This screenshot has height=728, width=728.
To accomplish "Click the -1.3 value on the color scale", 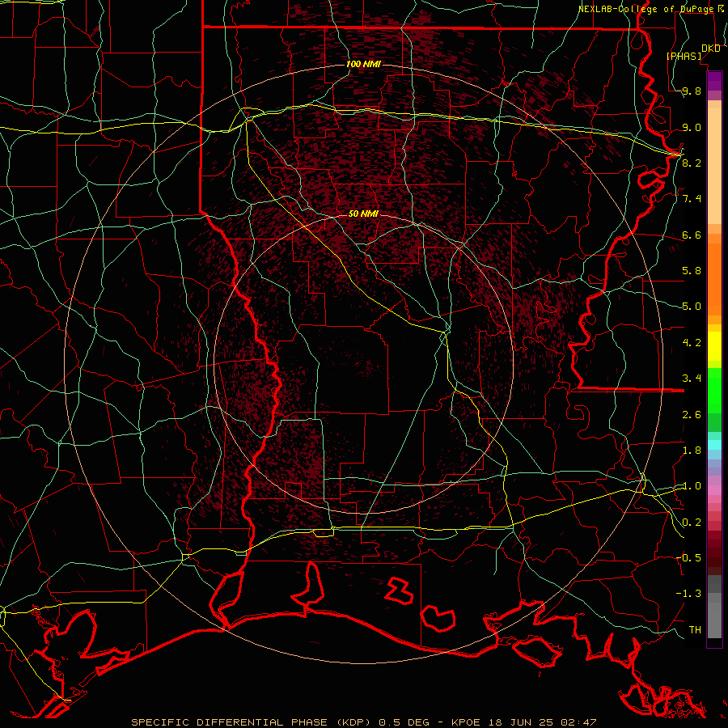I will (688, 594).
